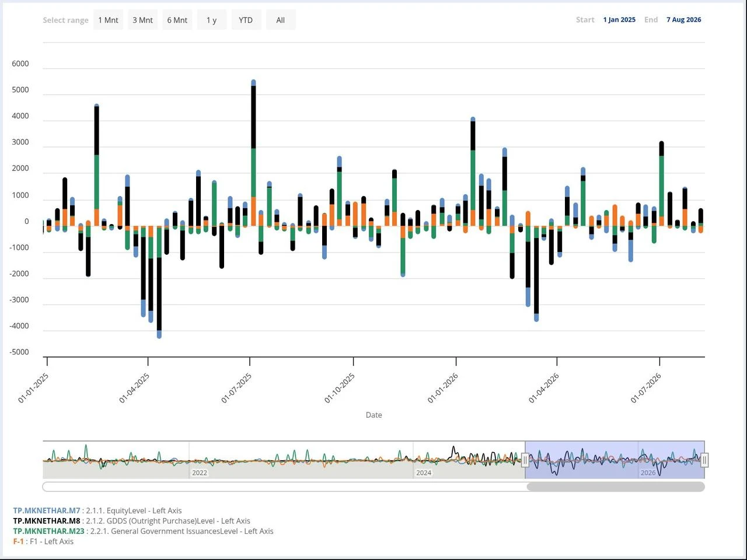
Task: Edit the Start date 1 Jan 2025
Action: tap(619, 20)
